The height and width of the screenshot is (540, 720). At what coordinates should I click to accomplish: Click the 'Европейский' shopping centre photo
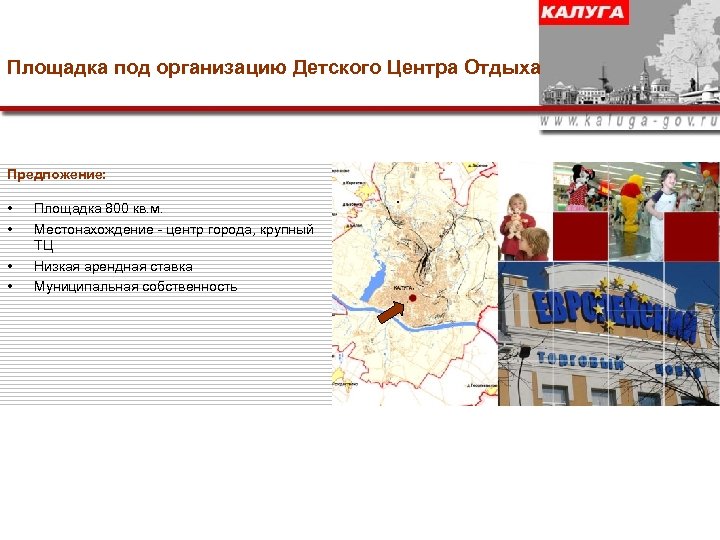pyautogui.click(x=609, y=334)
